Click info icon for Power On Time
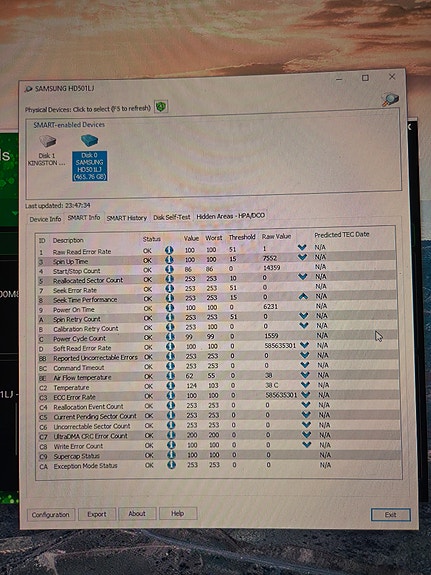This screenshot has width=431, height=575. (x=169, y=308)
